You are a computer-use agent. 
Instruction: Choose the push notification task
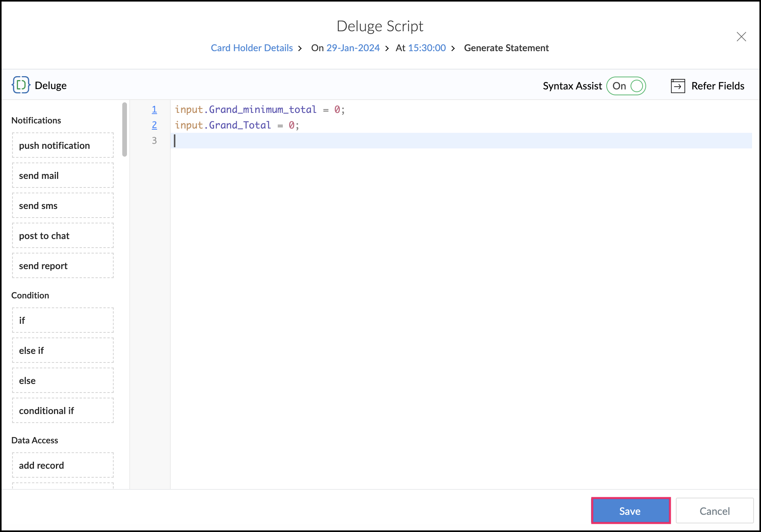(63, 145)
